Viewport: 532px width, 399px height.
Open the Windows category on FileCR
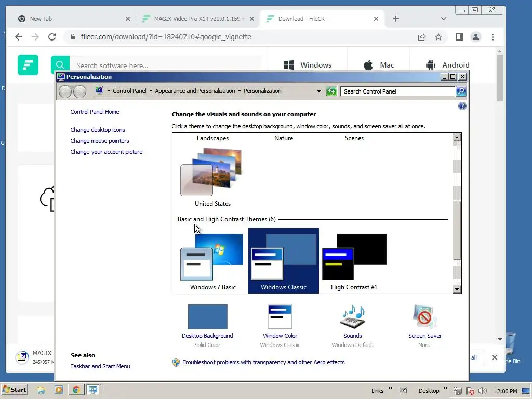tap(308, 65)
